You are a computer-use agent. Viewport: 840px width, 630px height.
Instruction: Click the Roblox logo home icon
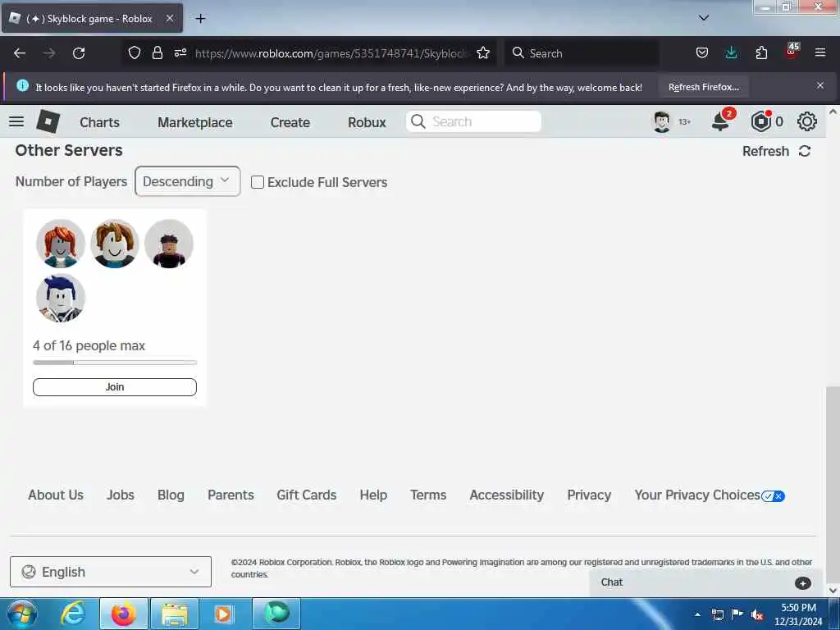click(48, 121)
